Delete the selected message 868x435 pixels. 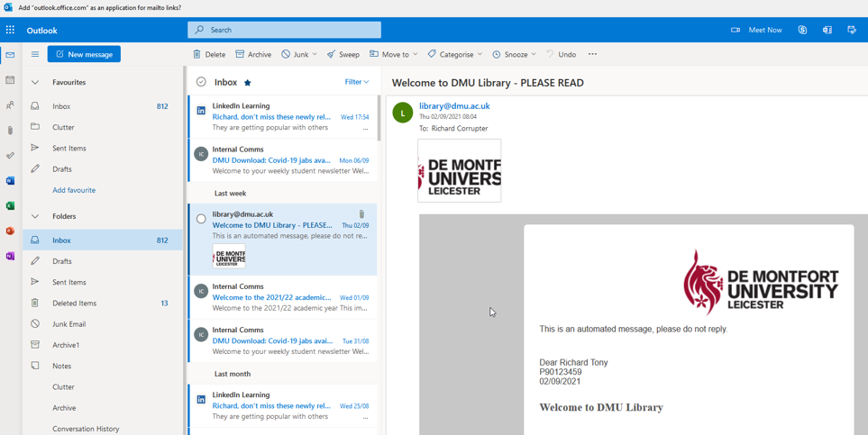209,54
